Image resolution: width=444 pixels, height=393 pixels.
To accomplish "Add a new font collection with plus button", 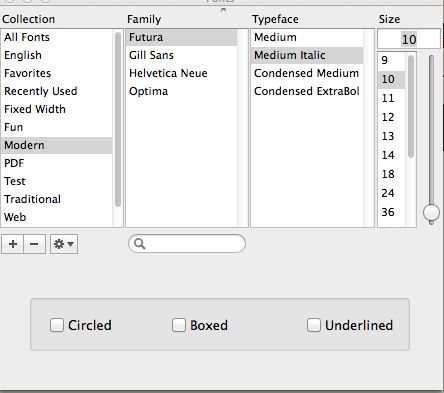I will [x=13, y=244].
